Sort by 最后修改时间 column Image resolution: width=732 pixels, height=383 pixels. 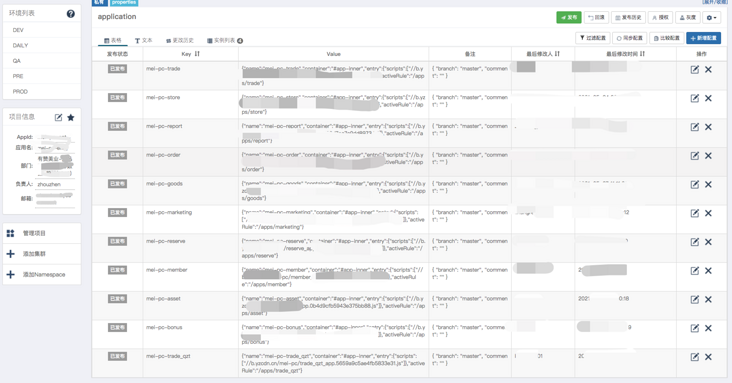point(642,54)
